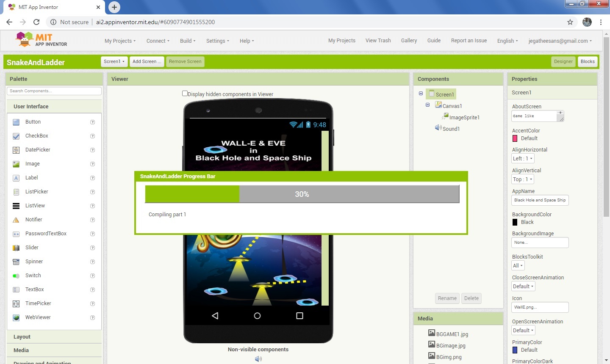Open AlignHorizontal Left dropdown
Screen dimensions: 610x364
(523, 158)
